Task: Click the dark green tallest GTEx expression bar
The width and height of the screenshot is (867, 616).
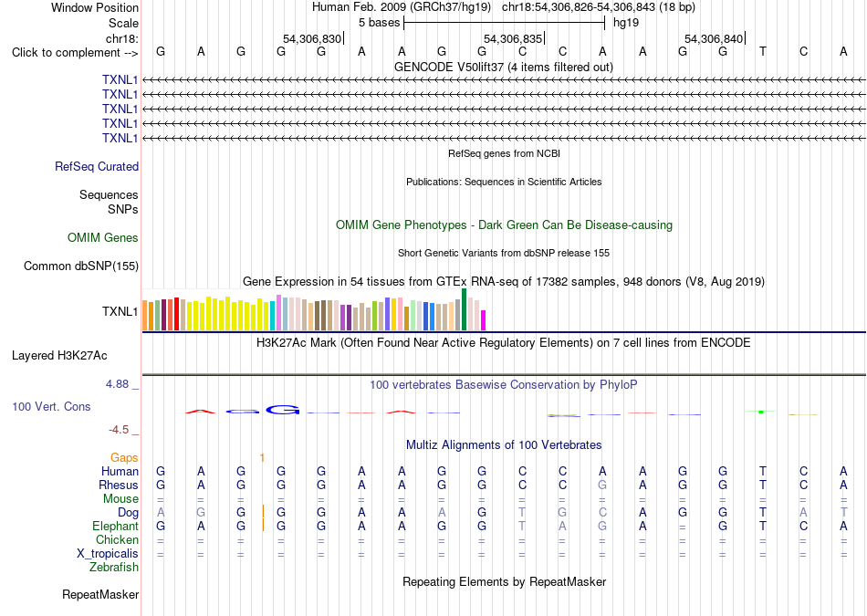Action: (464, 309)
